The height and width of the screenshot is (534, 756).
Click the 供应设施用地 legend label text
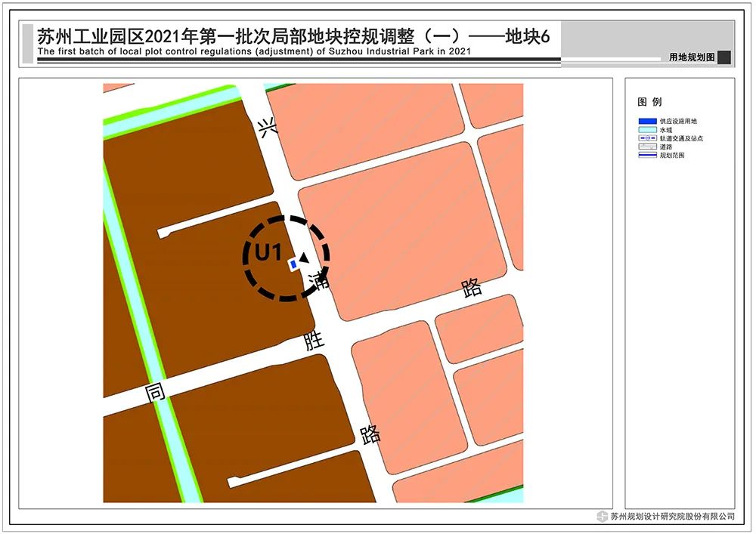pos(678,122)
